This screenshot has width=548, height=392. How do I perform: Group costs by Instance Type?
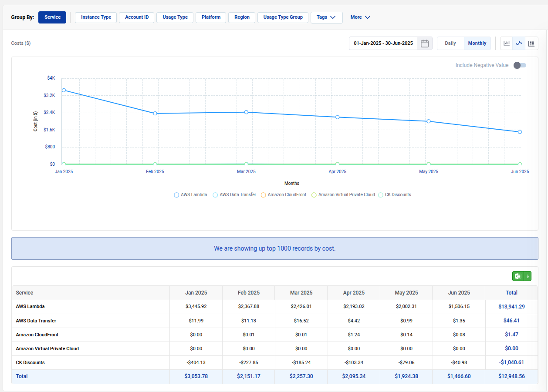96,17
